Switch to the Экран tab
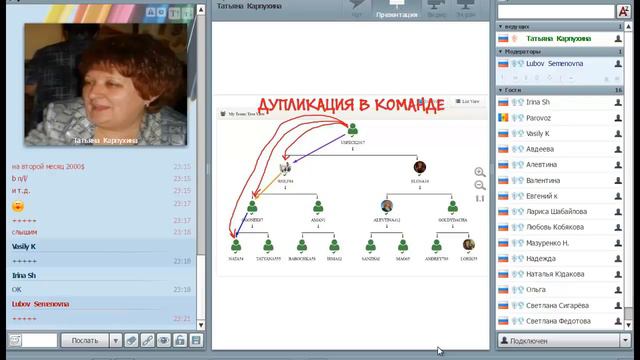This screenshot has height=360, width=640. [466, 9]
